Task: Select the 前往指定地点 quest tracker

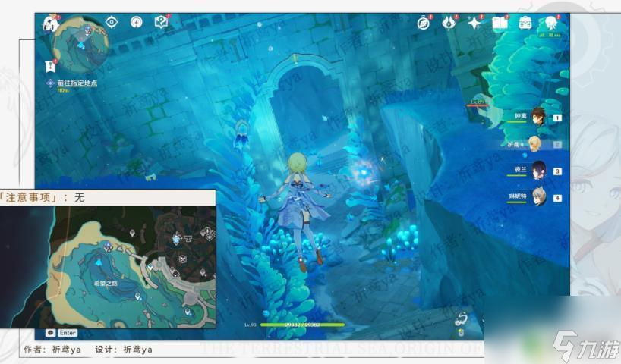Action: click(x=77, y=83)
